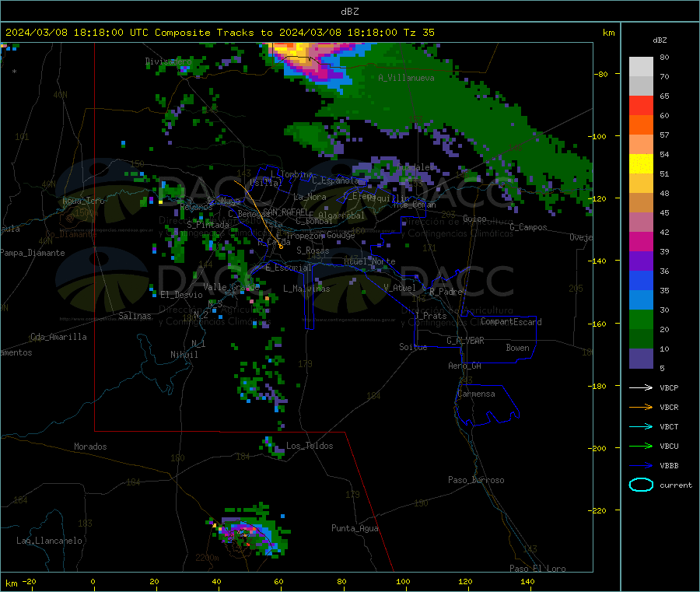Screen dimensions: 700x592
Task: Click the 'R_Padre' map label
Action: pos(446,292)
